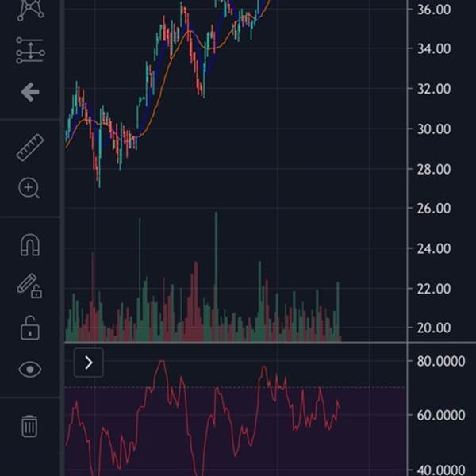Image resolution: width=476 pixels, height=476 pixels.
Task: Toggle stay in drawing mode pencil-lock
Action: (x=29, y=286)
